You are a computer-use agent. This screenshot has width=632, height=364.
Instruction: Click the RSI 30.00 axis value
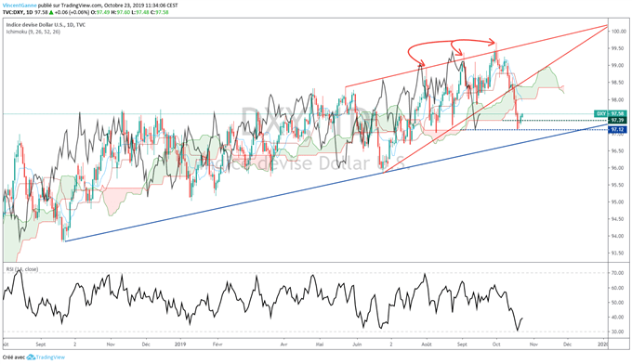pyautogui.click(x=618, y=331)
